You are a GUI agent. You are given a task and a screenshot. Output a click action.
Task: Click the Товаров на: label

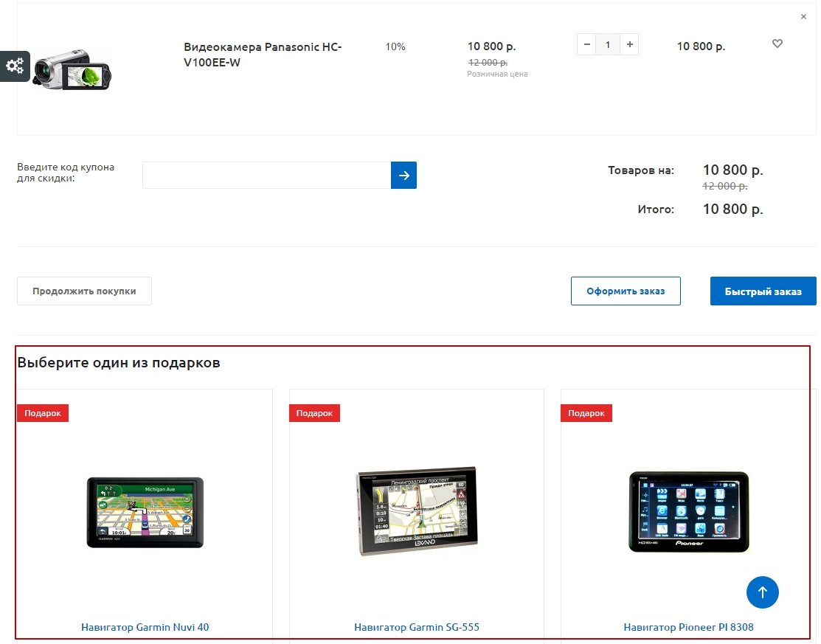tap(641, 170)
